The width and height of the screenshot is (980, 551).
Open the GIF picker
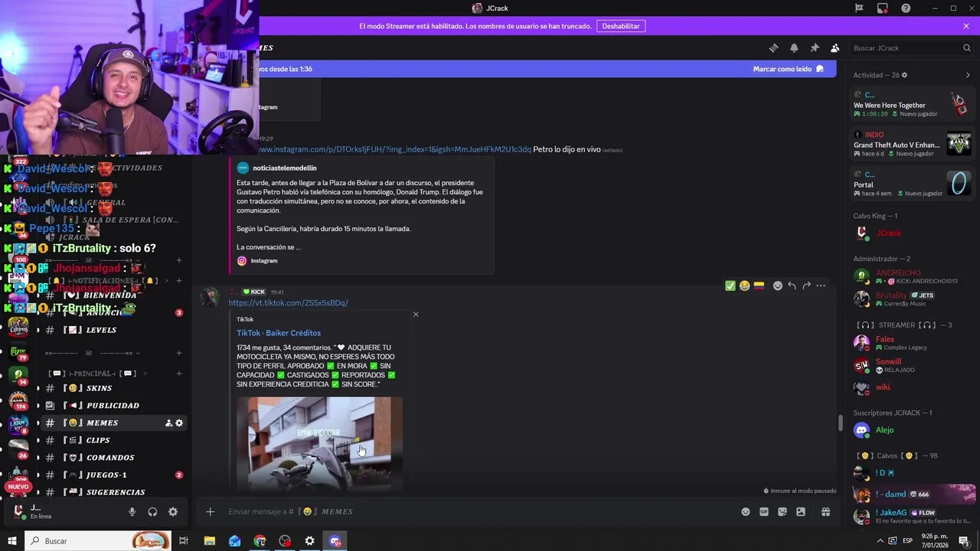coord(764,512)
